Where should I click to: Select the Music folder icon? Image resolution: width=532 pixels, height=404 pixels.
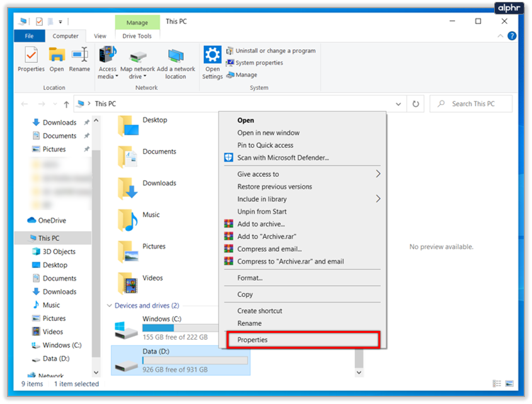coord(128,220)
